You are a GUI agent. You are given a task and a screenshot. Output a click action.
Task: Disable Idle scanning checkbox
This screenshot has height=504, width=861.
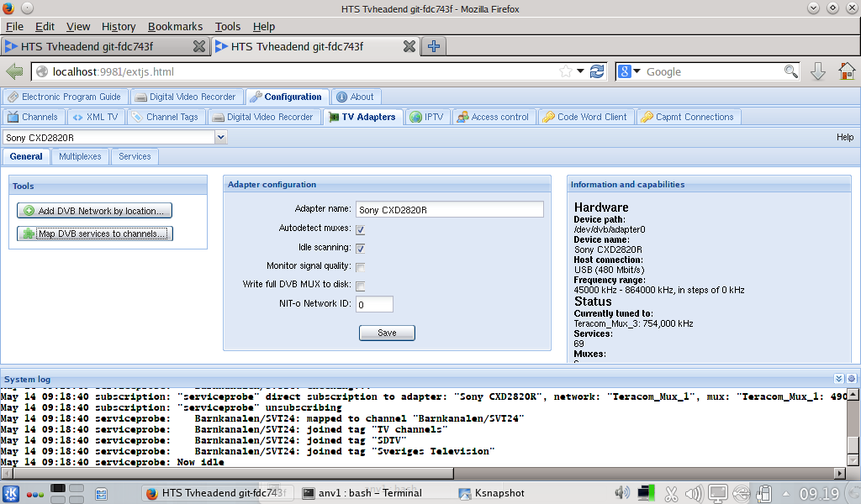[x=360, y=249]
